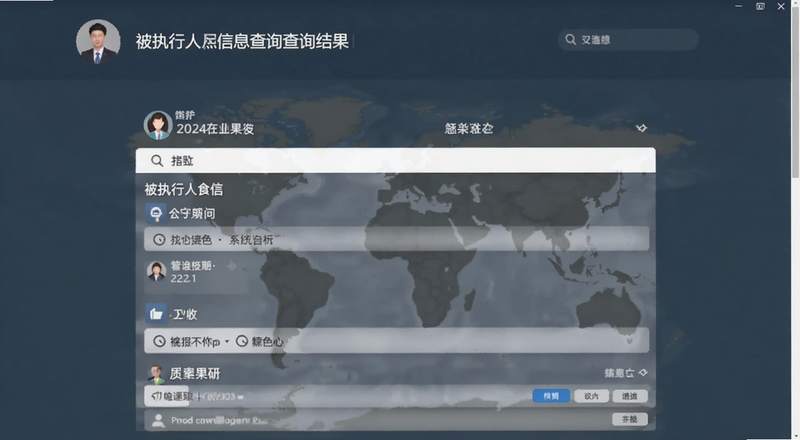Click the magnifier icon in the top-right search box

570,40
